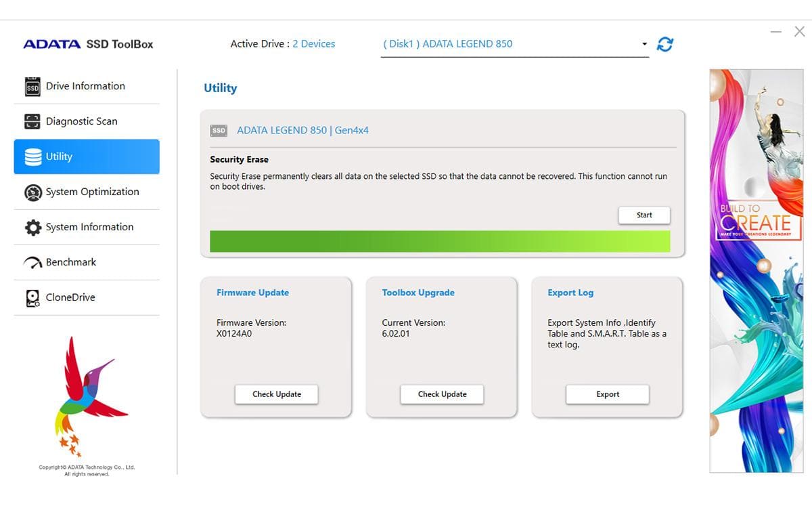Open the active drive dropdown
The image size is (812, 508).
[x=514, y=43]
